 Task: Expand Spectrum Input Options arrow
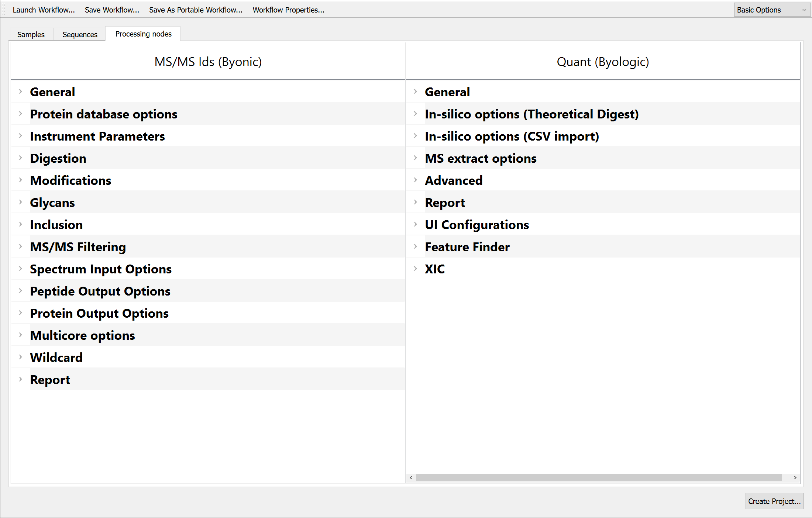20,269
